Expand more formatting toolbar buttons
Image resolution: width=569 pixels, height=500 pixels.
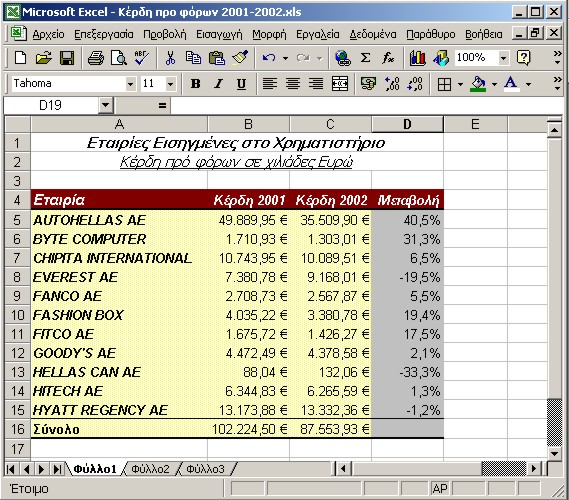557,84
